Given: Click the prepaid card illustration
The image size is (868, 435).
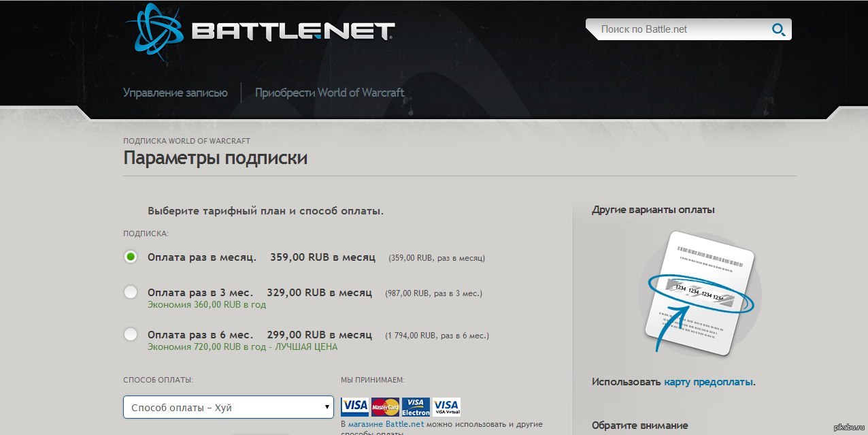Looking at the screenshot, I should pos(699,293).
